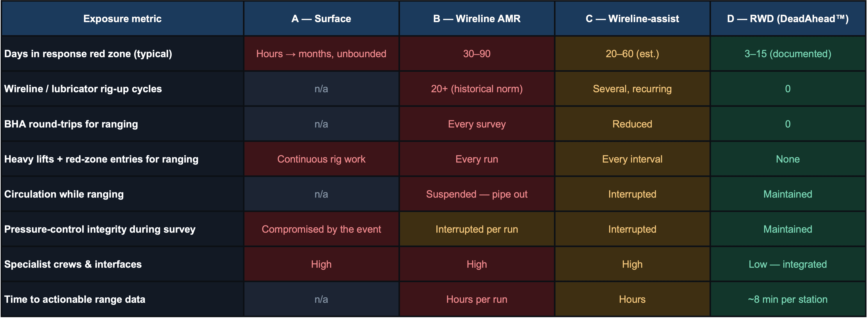Click the Exposure metric column header
This screenshot has height=319, width=868.
(x=122, y=19)
